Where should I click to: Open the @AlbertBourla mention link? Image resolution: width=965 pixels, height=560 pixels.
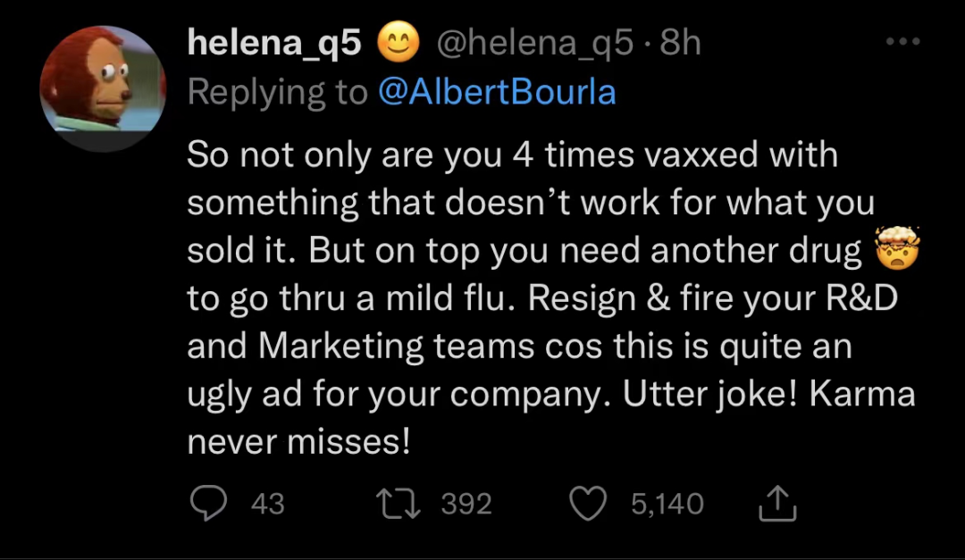click(x=497, y=92)
